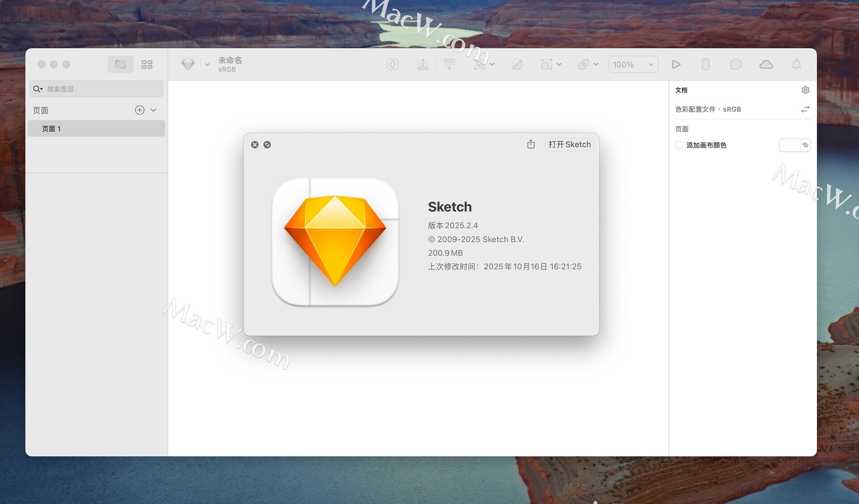859x504 pixels.
Task: Click the Sketch diamond insert icon in the toolbar
Action: coord(188,64)
